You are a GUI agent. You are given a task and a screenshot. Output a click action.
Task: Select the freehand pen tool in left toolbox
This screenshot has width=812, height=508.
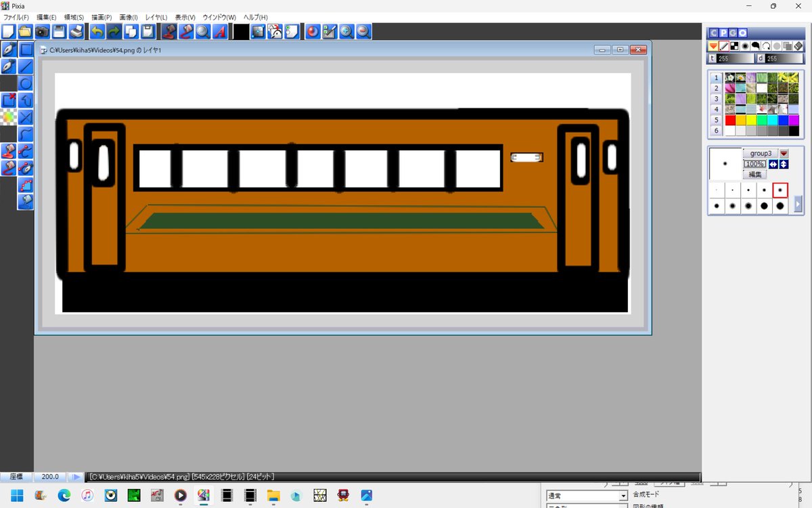click(x=8, y=49)
